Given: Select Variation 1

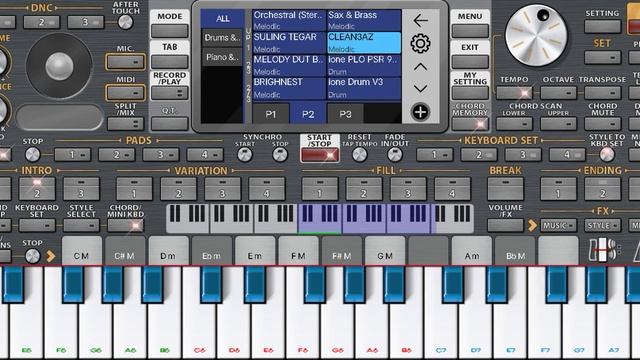Looking at the screenshot, I should click(134, 188).
